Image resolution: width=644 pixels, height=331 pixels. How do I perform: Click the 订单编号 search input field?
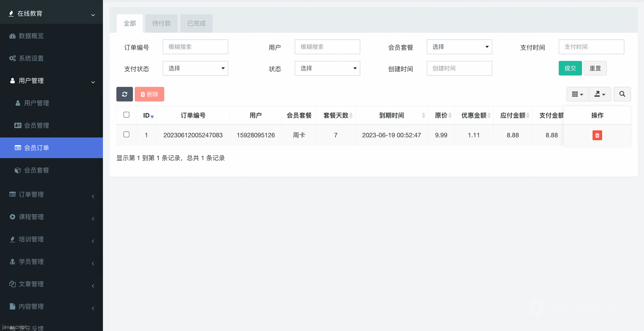click(195, 47)
